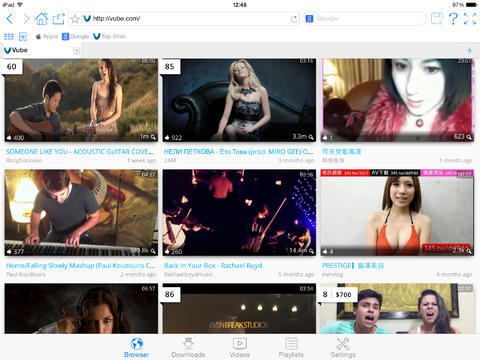Click the rank 85 badge
The width and height of the screenshot is (480, 360).
(x=170, y=67)
